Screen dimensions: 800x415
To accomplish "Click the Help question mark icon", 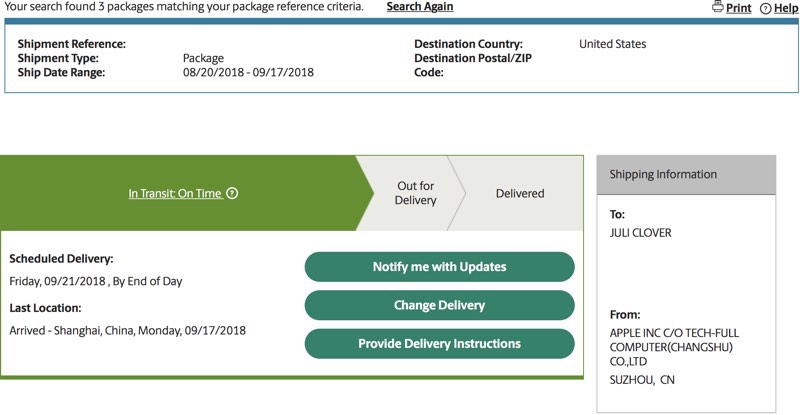I will pos(765,8).
